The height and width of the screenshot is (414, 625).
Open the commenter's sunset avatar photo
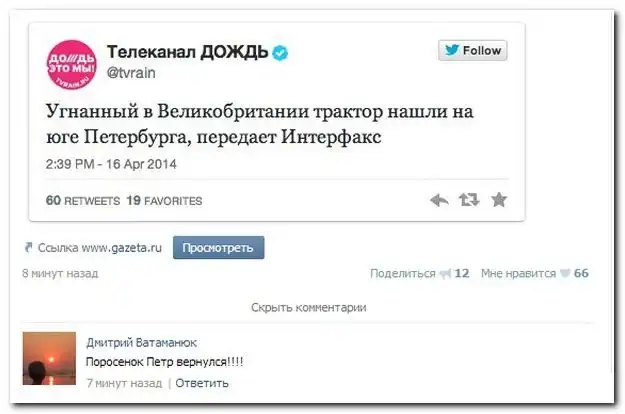coord(50,355)
